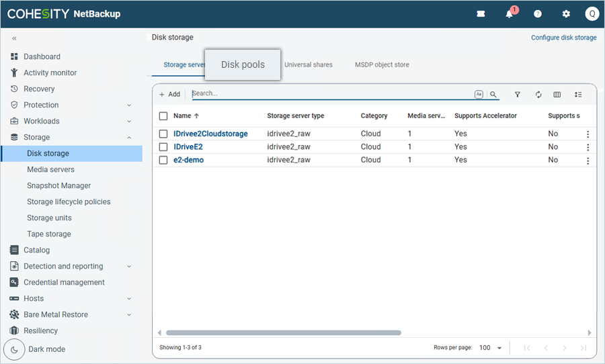The width and height of the screenshot is (605, 364).
Task: Collapse the Storage menu section
Action: tap(129, 137)
